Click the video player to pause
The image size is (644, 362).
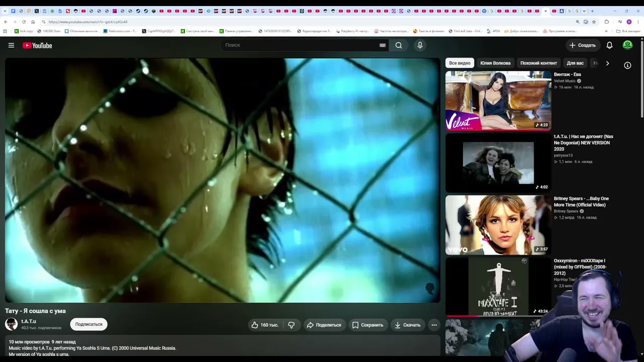222,180
